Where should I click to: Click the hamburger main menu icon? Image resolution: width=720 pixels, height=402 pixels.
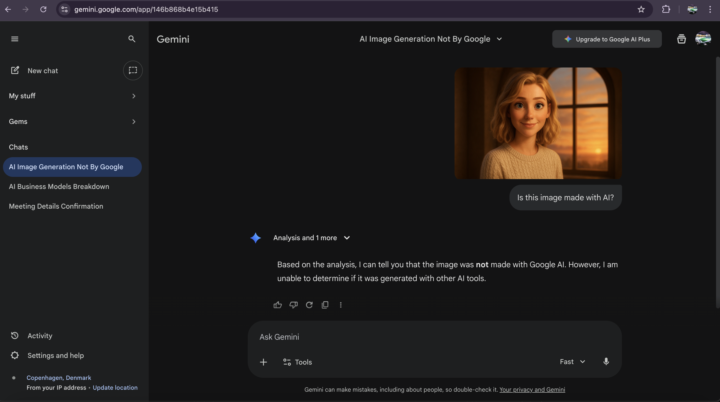14,39
